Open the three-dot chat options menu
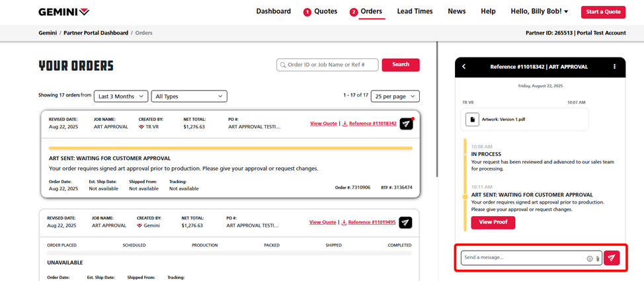644x281 pixels. click(x=614, y=67)
